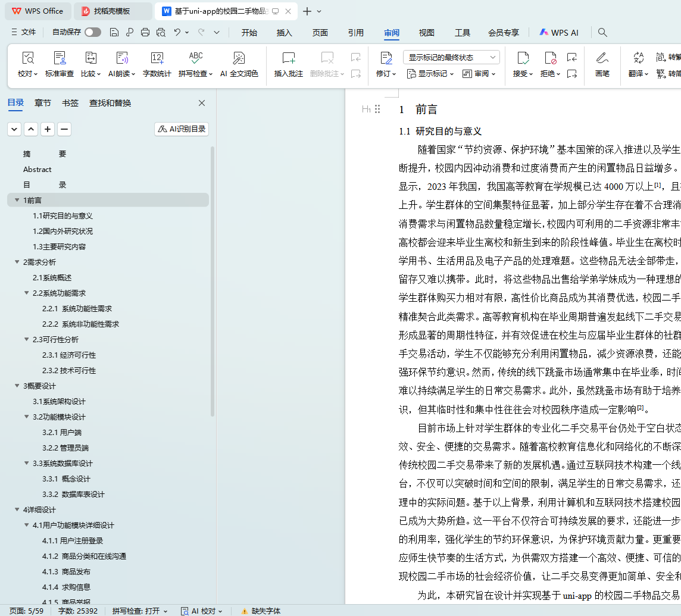Select the 画笔 pen tool
The width and height of the screenshot is (681, 616).
pos(602,64)
